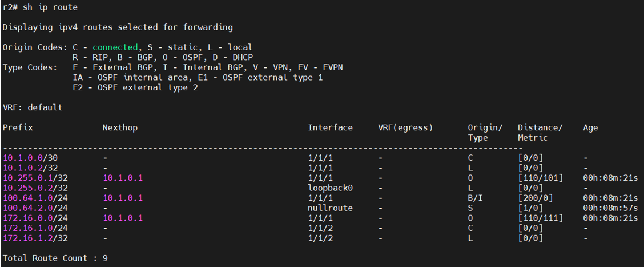Viewport: 644px width, 267px height.
Task: Click the 'Nexthop' column header
Action: pos(120,127)
